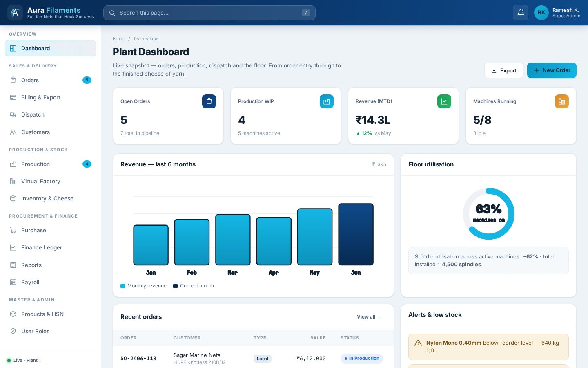
Task: Click the ₹6,12,000 order value
Action: point(311,359)
